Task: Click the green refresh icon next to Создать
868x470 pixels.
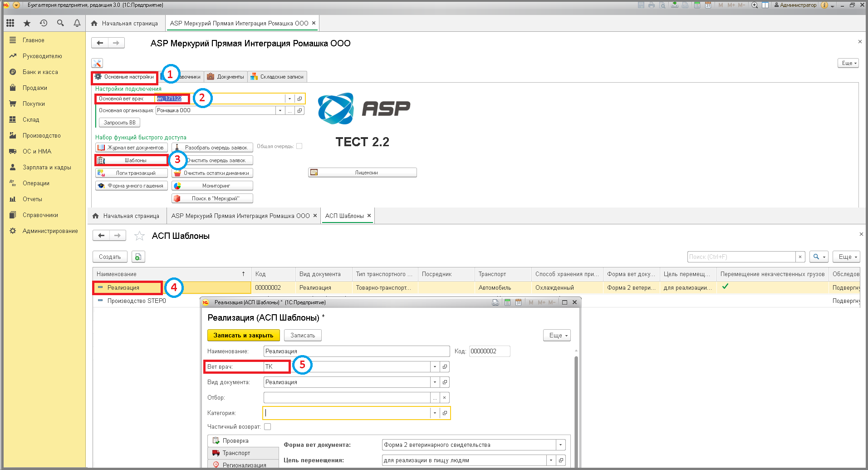Action: point(138,257)
